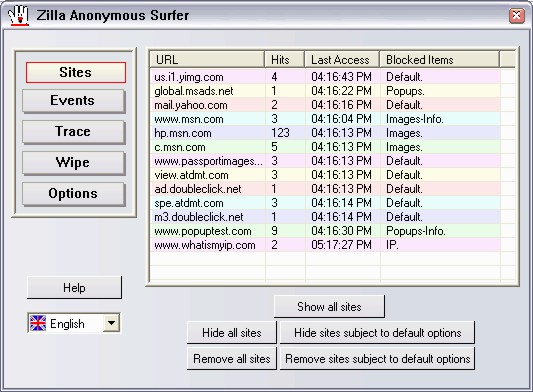This screenshot has width=533, height=392.
Task: Select the view.atdmt.com row
Action: 326,175
